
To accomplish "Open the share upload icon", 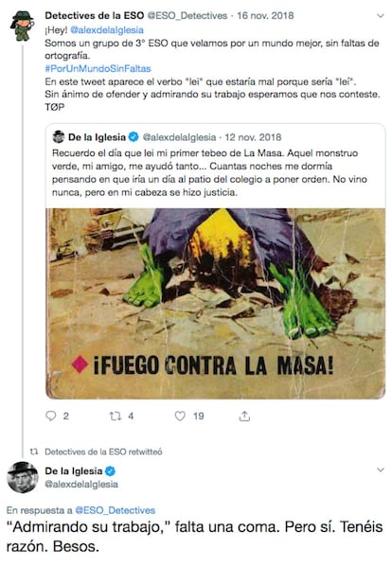I will [244, 416].
